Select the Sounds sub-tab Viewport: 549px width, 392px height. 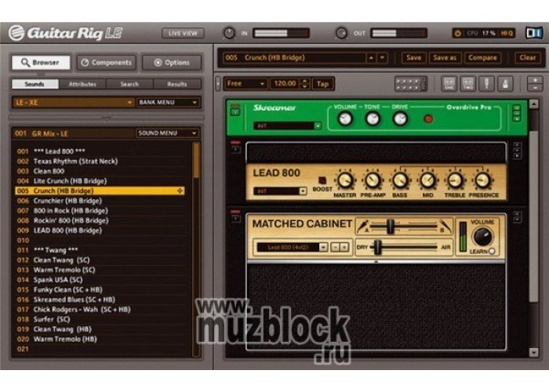[x=35, y=84]
